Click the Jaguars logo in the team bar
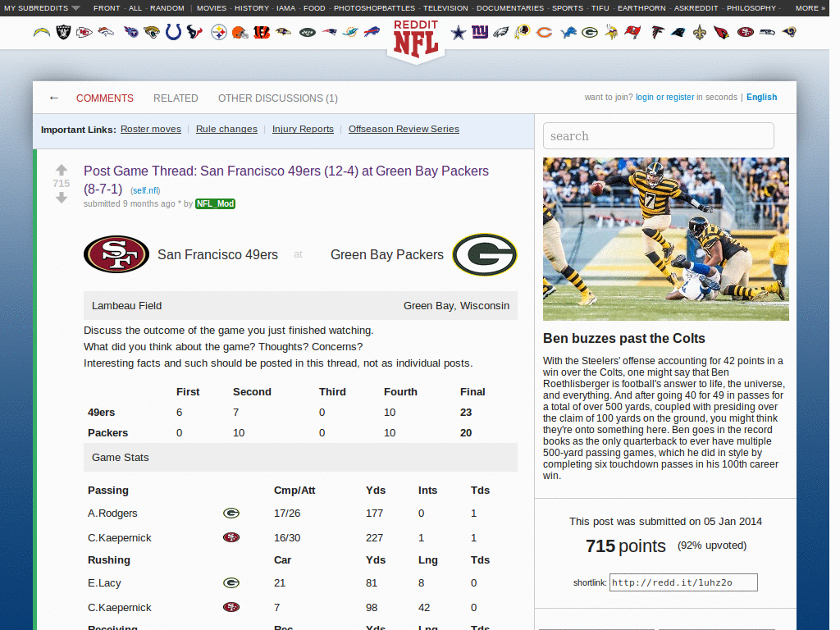 152,33
